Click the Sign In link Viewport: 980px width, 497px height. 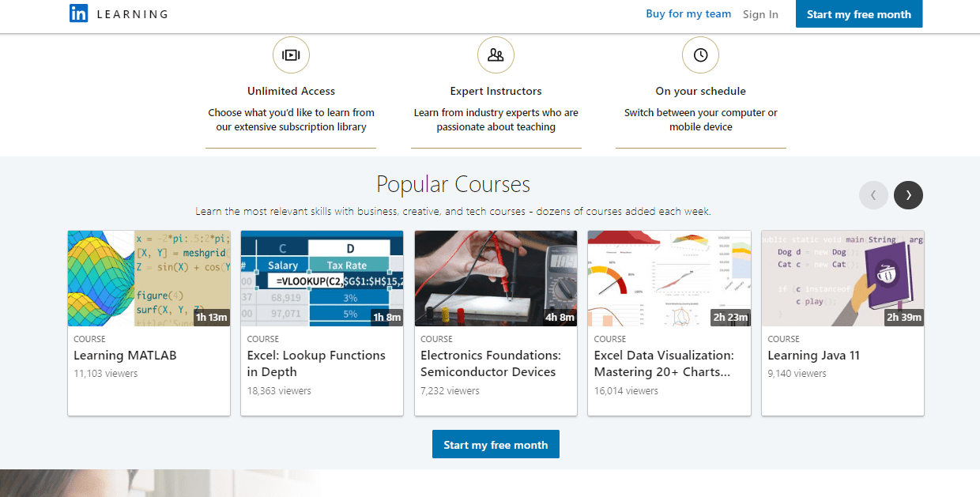pyautogui.click(x=760, y=14)
